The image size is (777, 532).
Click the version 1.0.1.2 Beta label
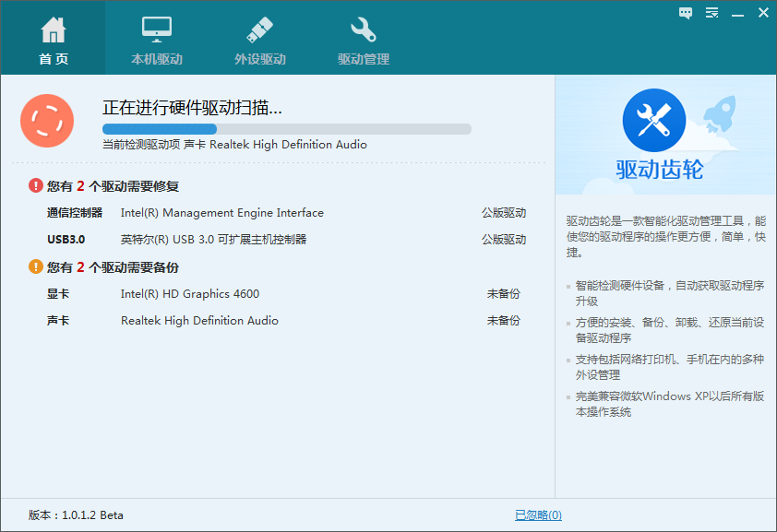pos(76,515)
